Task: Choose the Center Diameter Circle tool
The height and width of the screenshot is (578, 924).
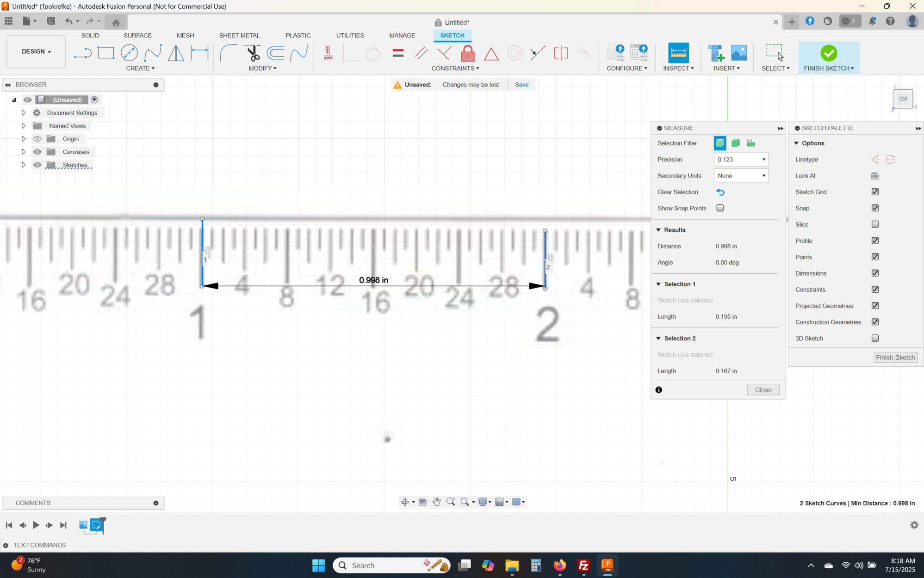Action: pyautogui.click(x=129, y=53)
